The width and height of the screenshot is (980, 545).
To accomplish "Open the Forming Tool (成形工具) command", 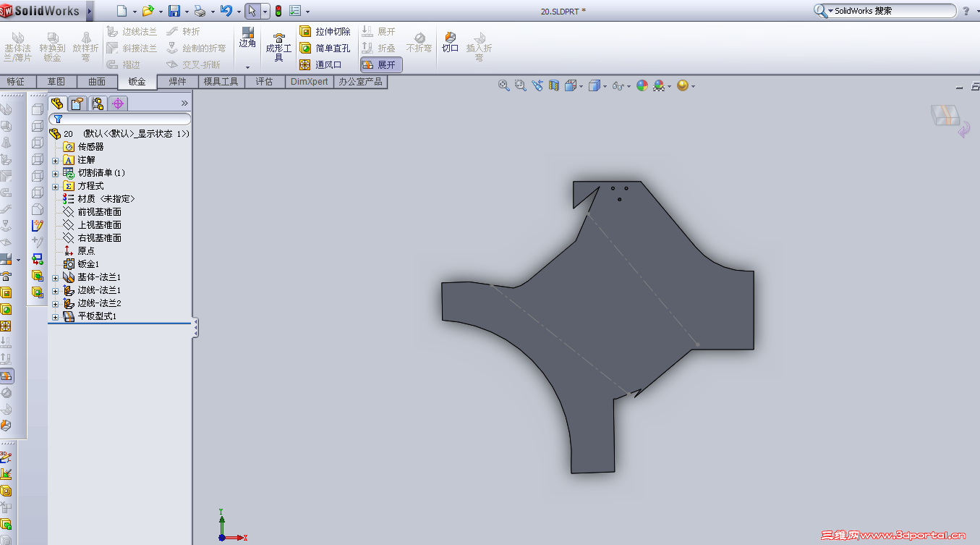I will (x=278, y=48).
